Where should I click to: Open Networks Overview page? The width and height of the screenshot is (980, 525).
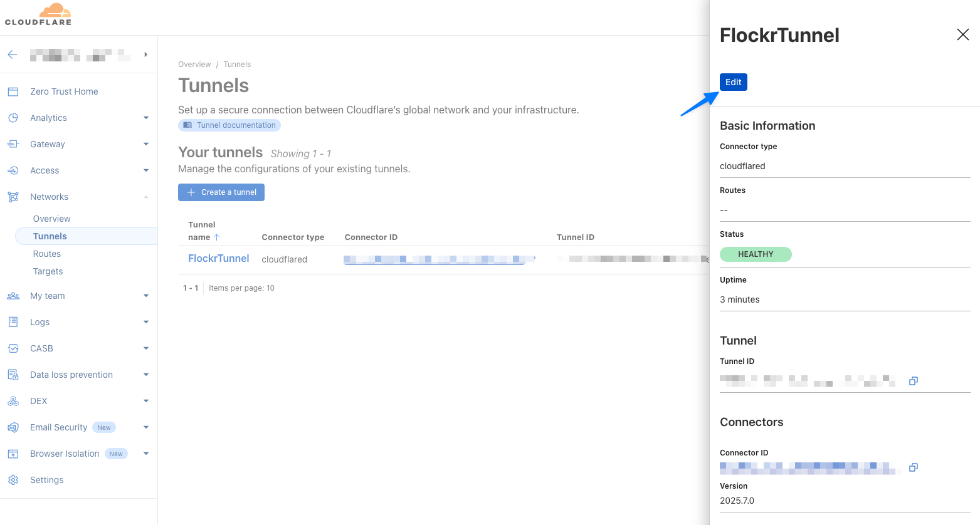point(52,219)
